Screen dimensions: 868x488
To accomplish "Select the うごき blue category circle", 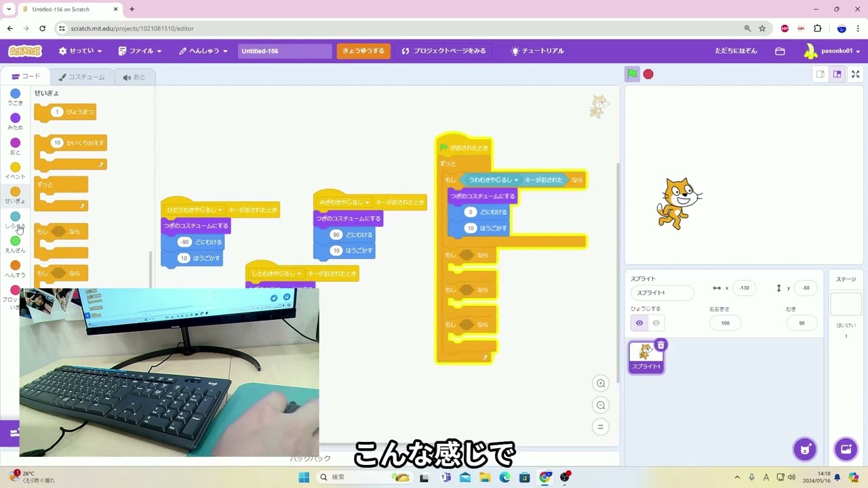I will coord(15,94).
